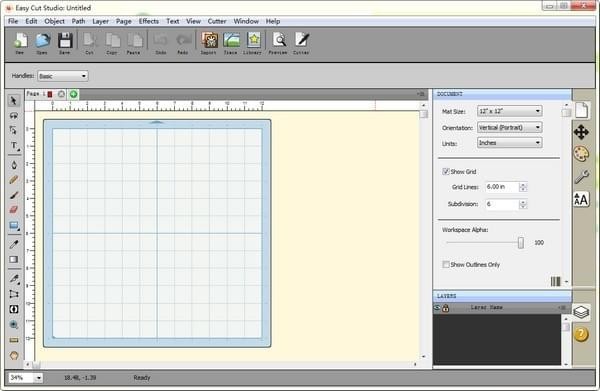Enable Show Outlines Only checkbox
The height and width of the screenshot is (391, 600).
click(x=445, y=264)
